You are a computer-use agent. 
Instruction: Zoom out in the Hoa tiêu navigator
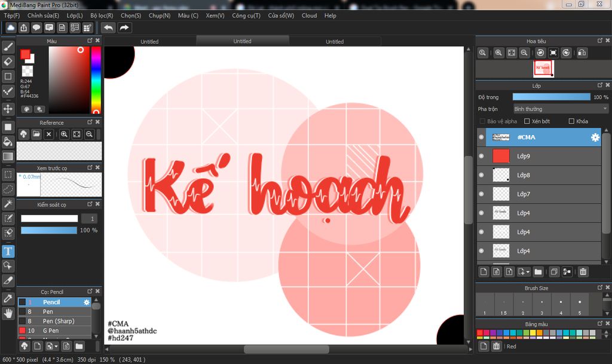[524, 53]
